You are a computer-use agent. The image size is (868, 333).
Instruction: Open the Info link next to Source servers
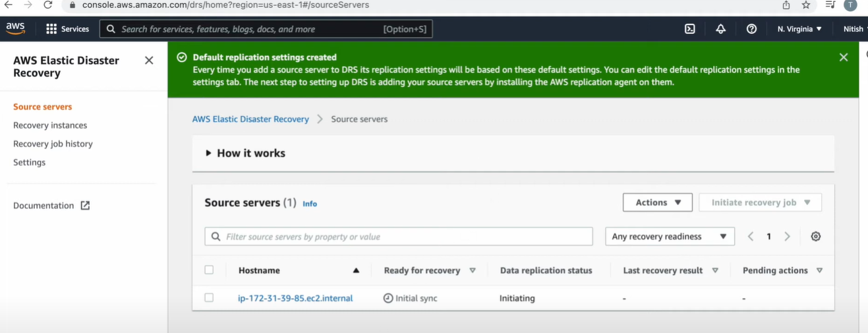[x=310, y=204]
